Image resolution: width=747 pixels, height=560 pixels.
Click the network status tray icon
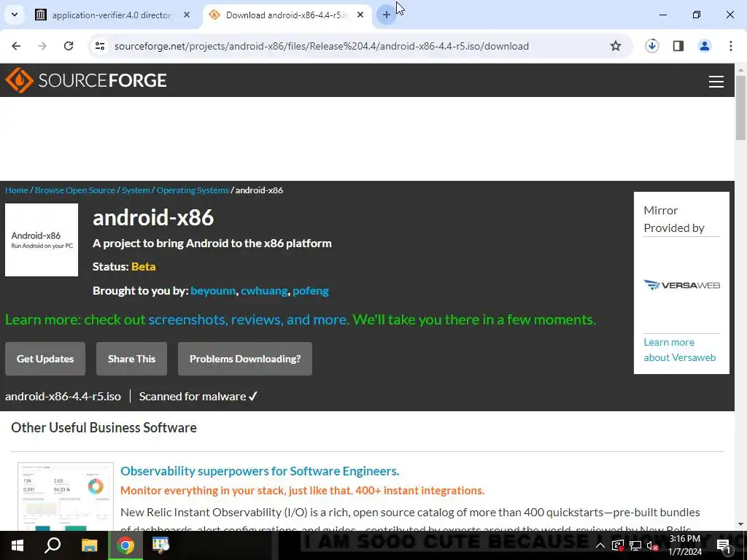point(635,545)
